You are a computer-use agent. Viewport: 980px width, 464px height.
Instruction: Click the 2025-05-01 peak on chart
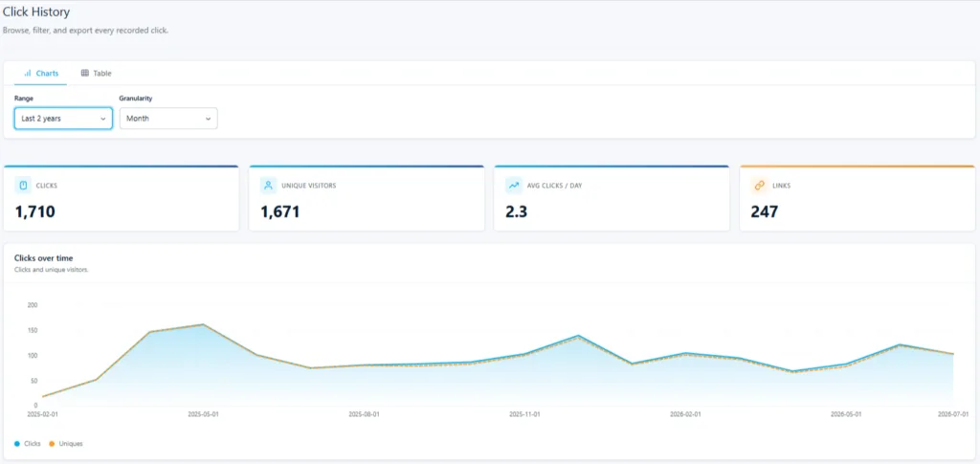coord(203,324)
